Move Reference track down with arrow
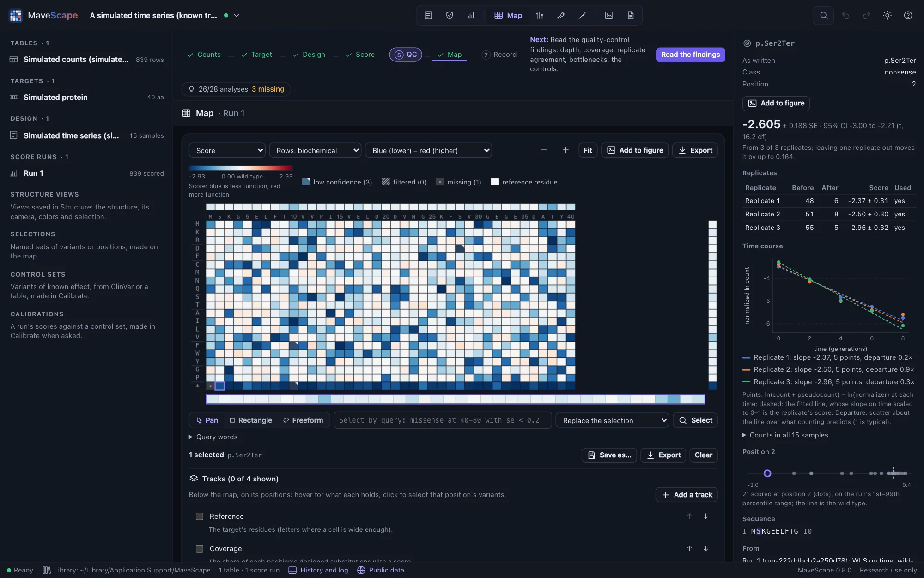The width and height of the screenshot is (924, 578). point(705,516)
